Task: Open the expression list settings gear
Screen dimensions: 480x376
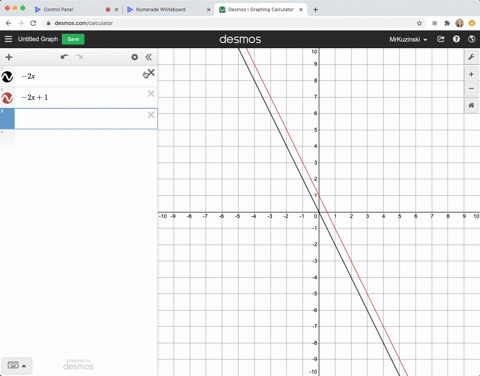Action: tap(134, 57)
